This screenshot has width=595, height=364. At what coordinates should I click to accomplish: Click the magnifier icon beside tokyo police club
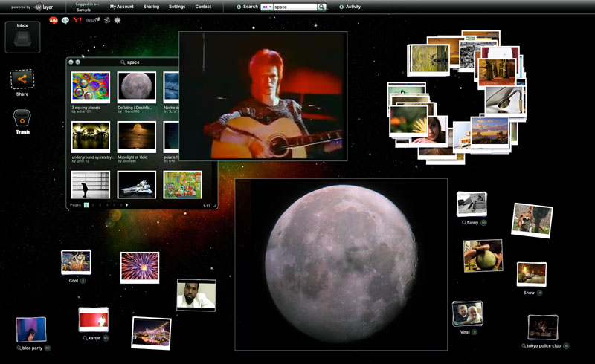point(524,346)
